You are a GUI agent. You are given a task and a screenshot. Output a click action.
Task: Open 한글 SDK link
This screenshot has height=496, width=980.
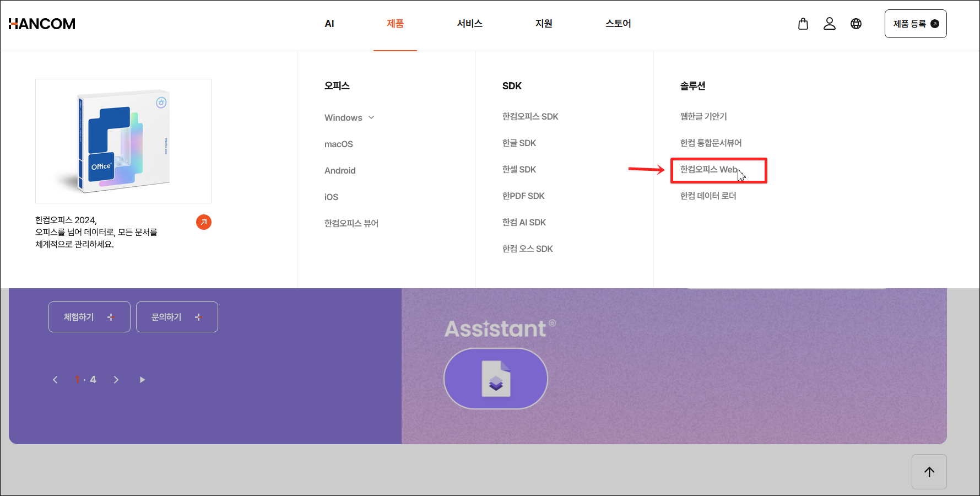point(519,143)
